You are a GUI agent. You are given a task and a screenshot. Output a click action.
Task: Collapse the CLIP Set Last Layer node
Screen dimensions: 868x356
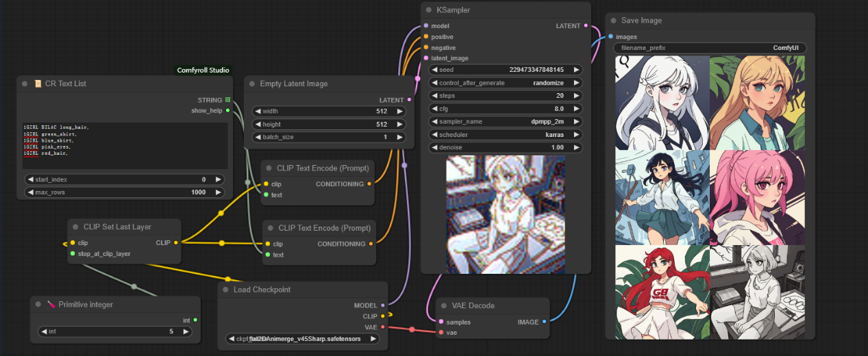pos(76,227)
